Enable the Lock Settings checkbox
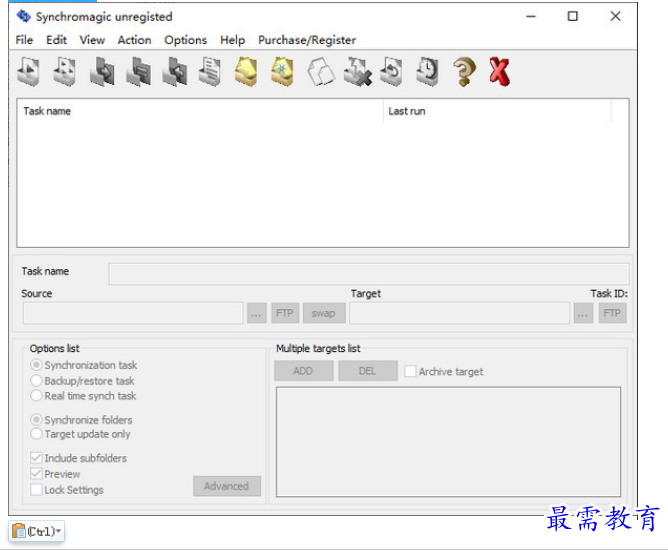The height and width of the screenshot is (550, 668). coord(37,490)
